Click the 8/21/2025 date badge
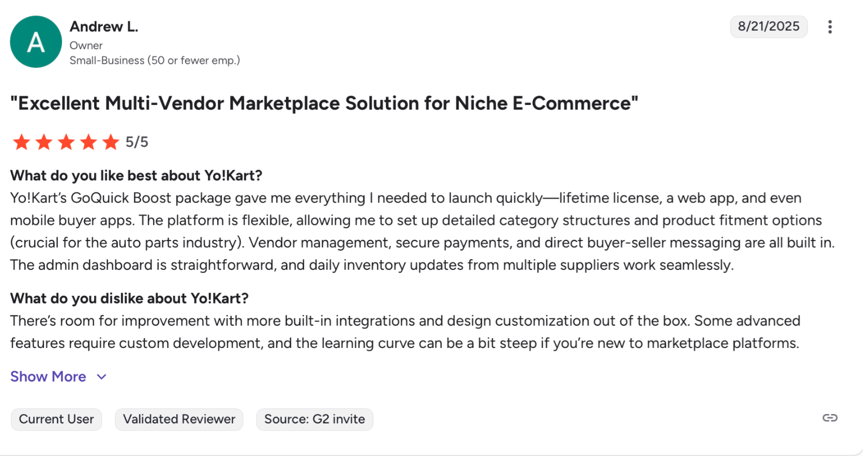This screenshot has height=456, width=868. [768, 26]
